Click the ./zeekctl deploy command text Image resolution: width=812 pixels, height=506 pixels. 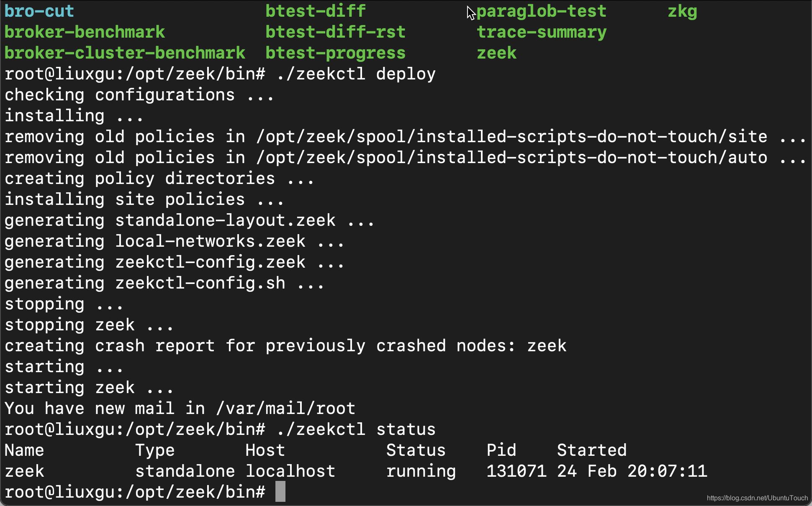click(x=356, y=74)
